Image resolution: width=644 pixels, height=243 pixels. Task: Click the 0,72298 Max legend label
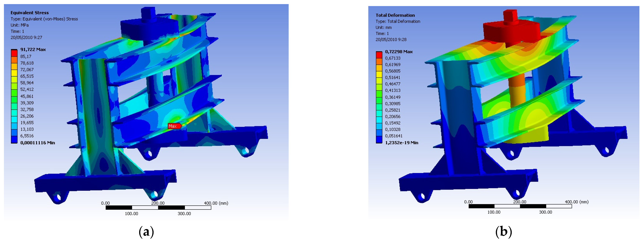tap(398, 52)
